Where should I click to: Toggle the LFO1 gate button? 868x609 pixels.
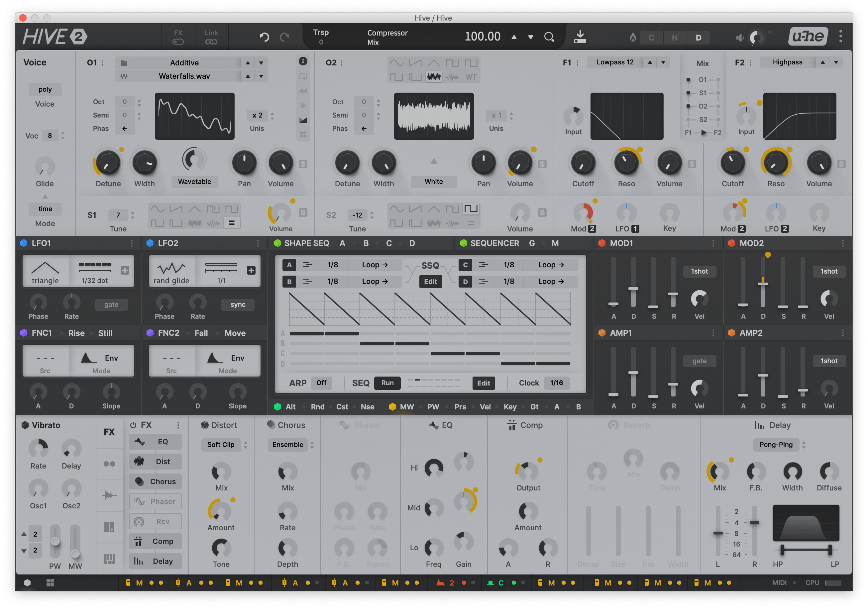(111, 304)
